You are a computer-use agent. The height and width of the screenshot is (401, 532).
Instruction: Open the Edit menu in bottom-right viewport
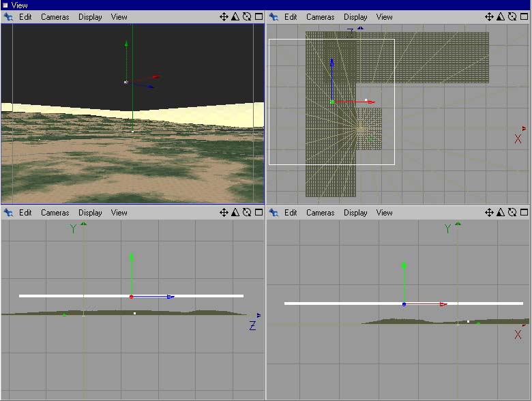click(x=291, y=213)
